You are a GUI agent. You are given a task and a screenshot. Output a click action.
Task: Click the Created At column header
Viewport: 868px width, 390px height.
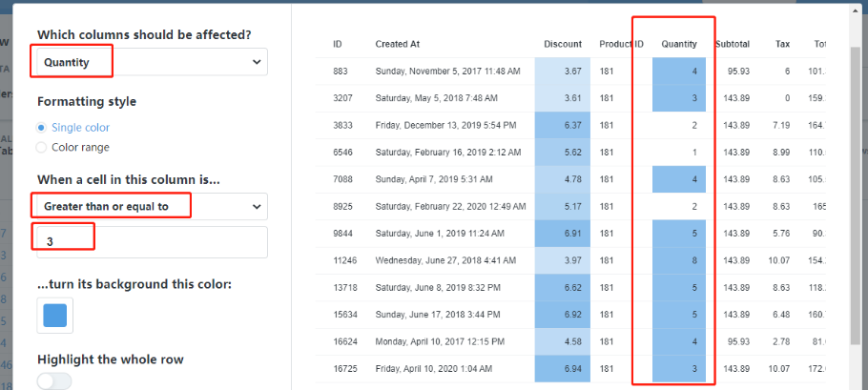tap(398, 44)
